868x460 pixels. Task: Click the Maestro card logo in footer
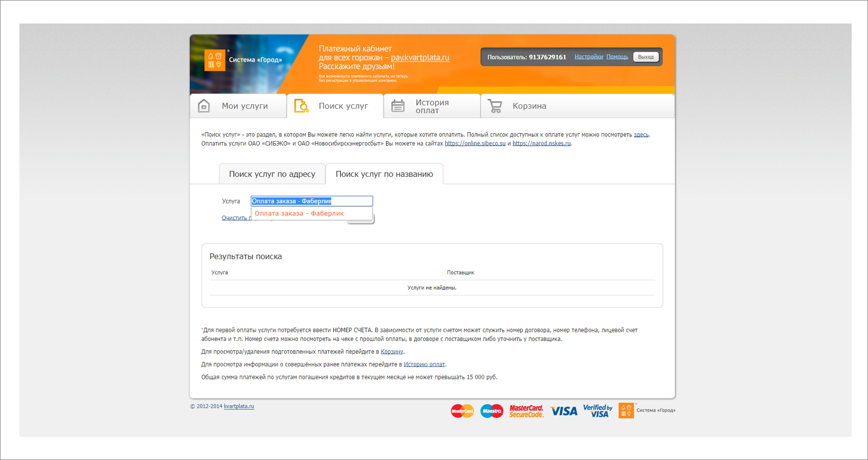pos(492,411)
